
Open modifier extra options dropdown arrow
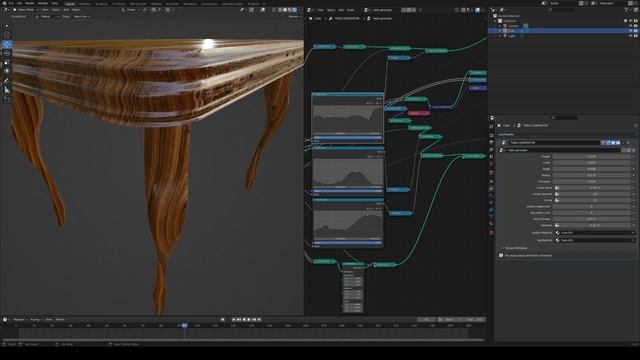pyautogui.click(x=623, y=142)
